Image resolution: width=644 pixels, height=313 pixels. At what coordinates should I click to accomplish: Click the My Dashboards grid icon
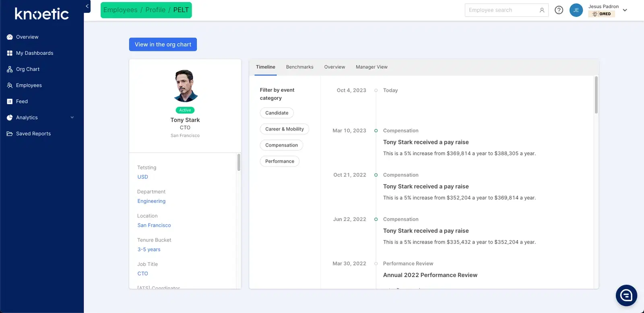tap(10, 53)
